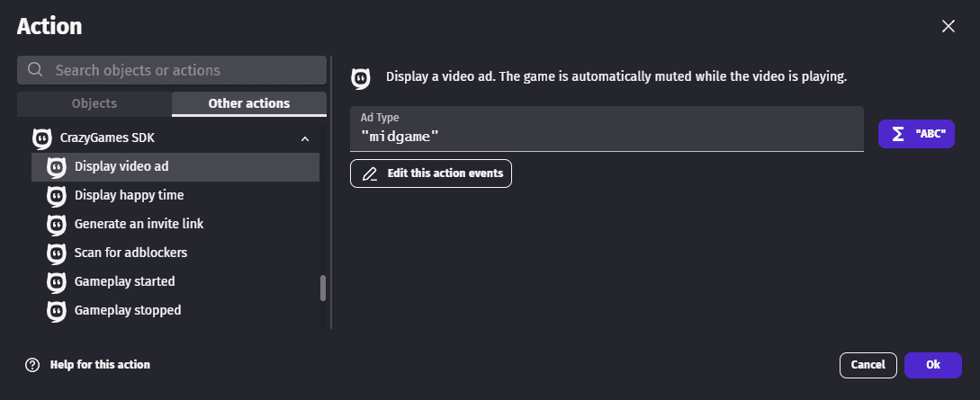Click the pencil edit icon
Viewport: 980px width, 400px height.
pyautogui.click(x=369, y=173)
